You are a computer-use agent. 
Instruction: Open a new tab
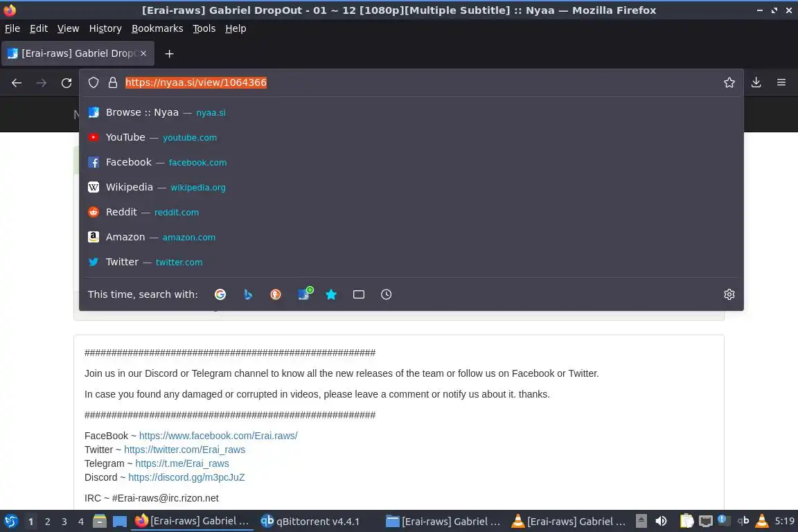click(170, 53)
